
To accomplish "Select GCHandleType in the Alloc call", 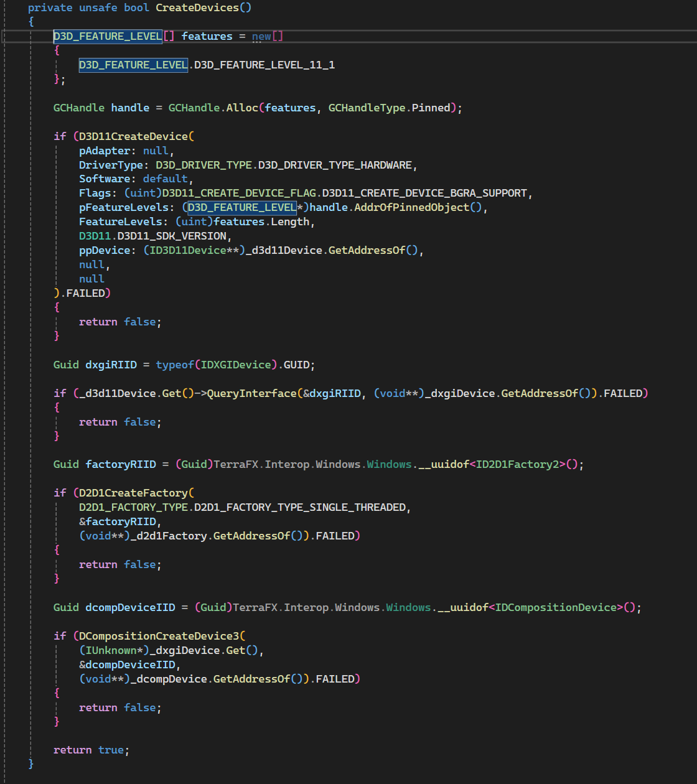I will [367, 108].
